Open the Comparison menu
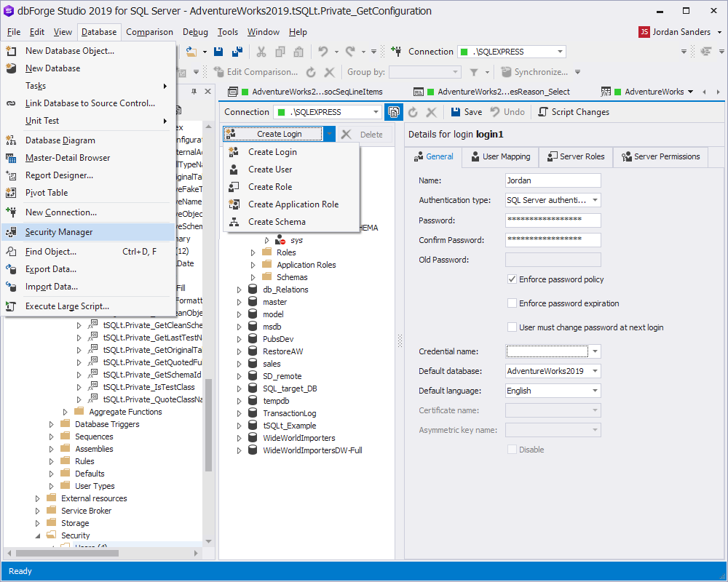 [149, 32]
